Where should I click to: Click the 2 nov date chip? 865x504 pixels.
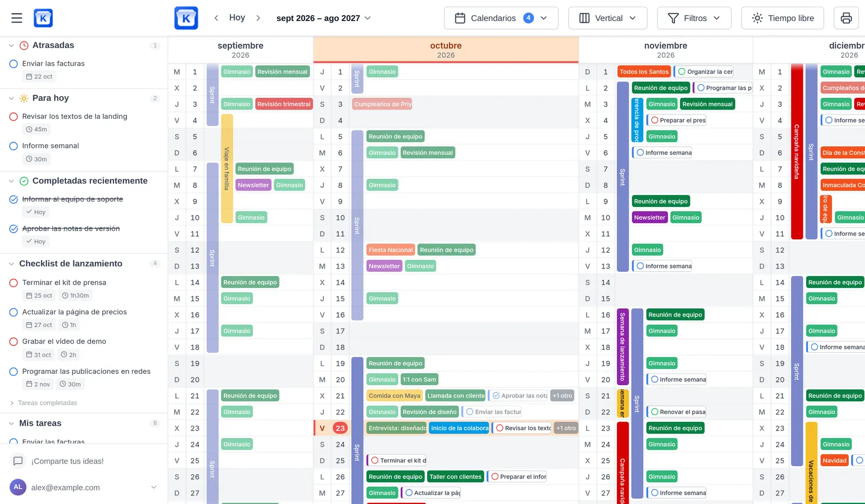(x=38, y=385)
